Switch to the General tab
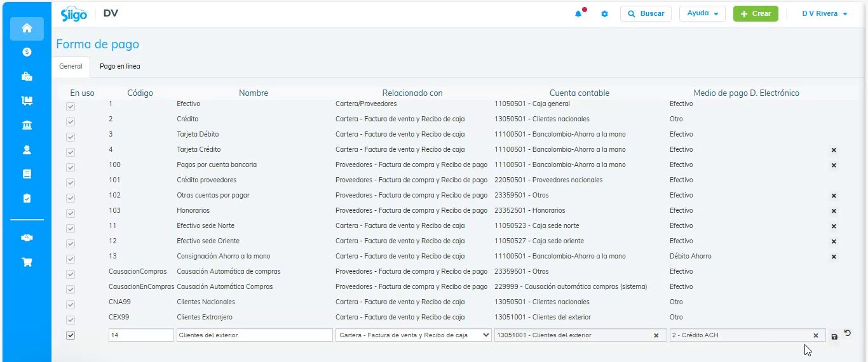Viewport: 868px width, 362px height. click(71, 66)
